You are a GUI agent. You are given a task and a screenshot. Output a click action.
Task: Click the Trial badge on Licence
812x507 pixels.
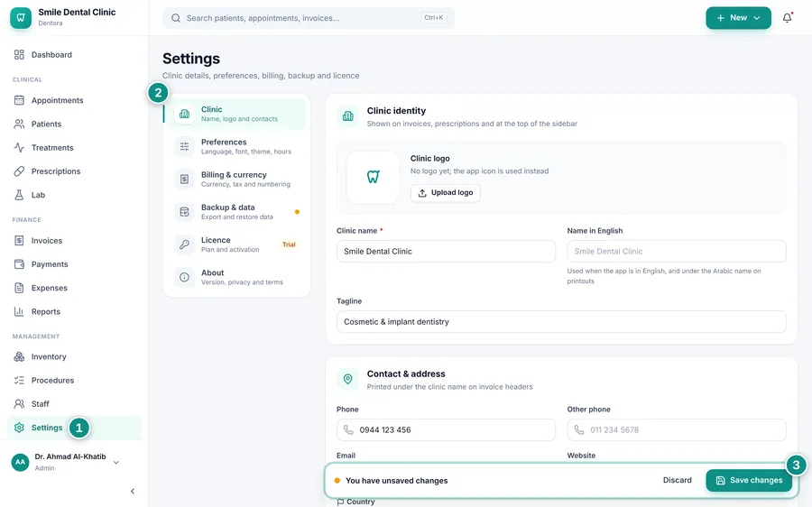[289, 244]
